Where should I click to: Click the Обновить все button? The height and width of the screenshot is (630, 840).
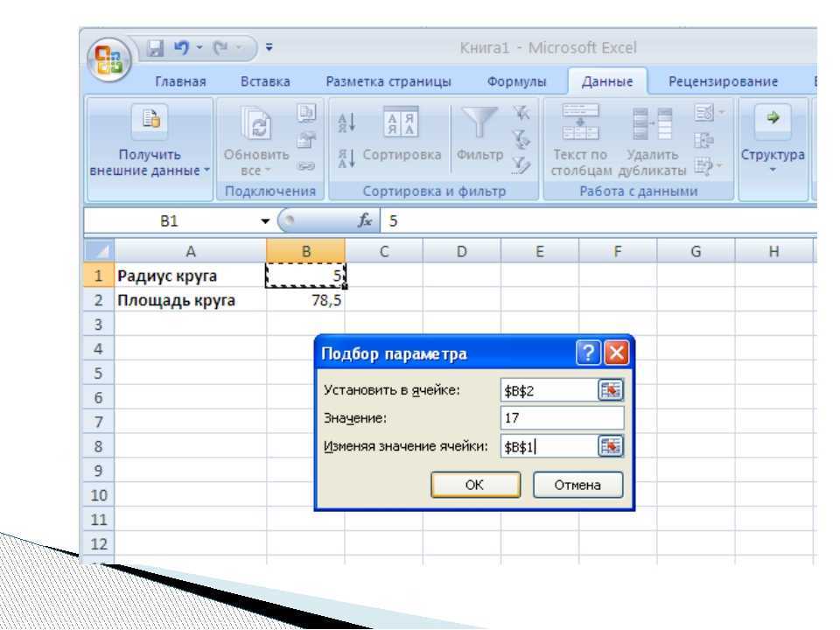coord(256,142)
